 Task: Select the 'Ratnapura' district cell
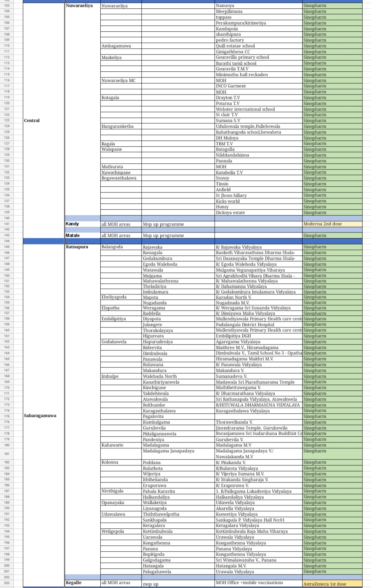[x=82, y=247]
